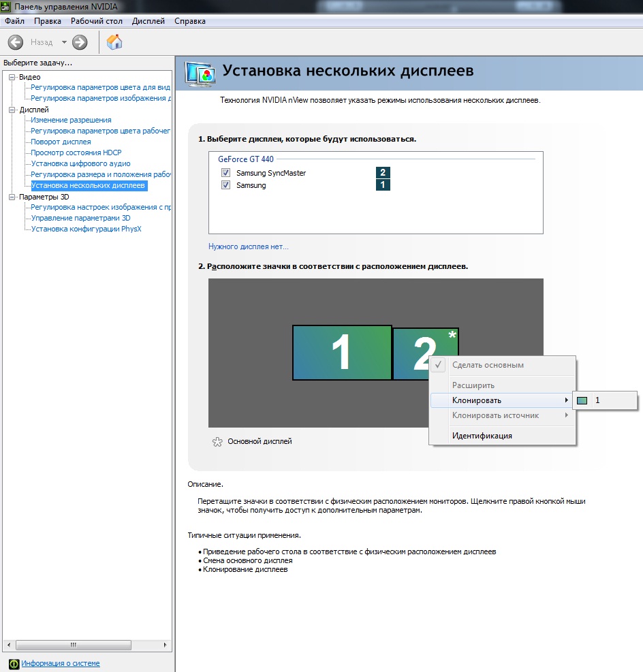Click the primary display star legend icon

point(217,441)
